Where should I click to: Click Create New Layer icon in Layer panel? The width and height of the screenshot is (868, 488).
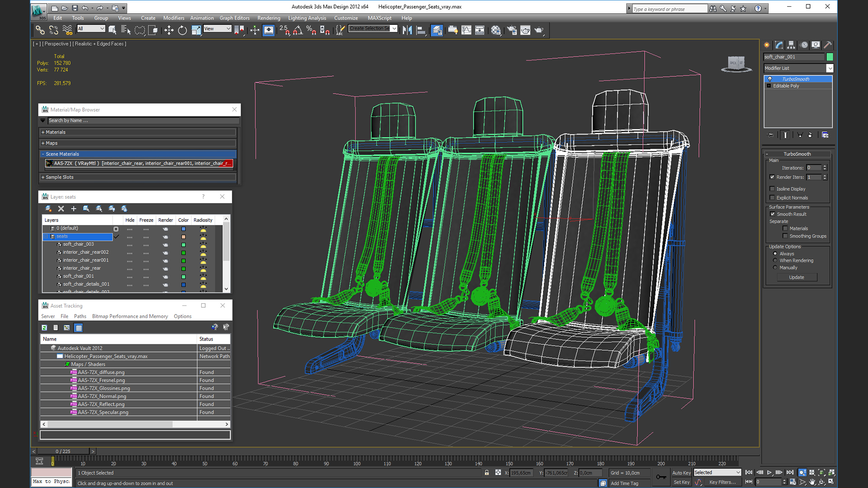[x=48, y=208]
